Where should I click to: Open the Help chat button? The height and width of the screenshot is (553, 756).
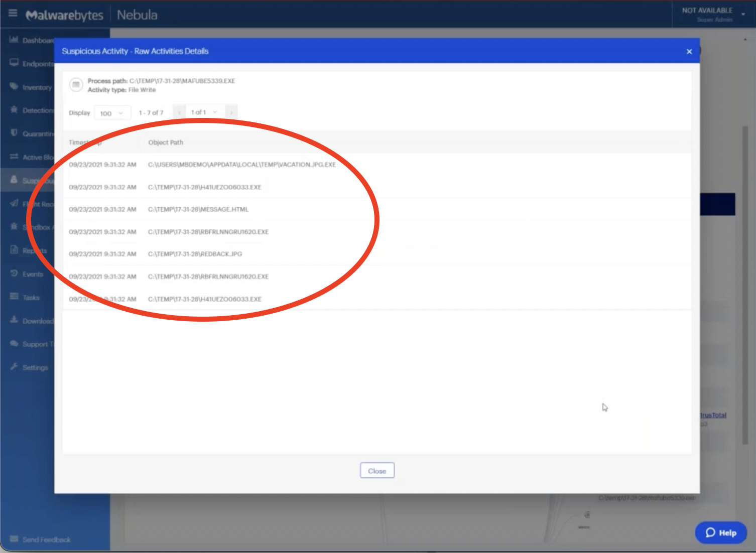721,532
